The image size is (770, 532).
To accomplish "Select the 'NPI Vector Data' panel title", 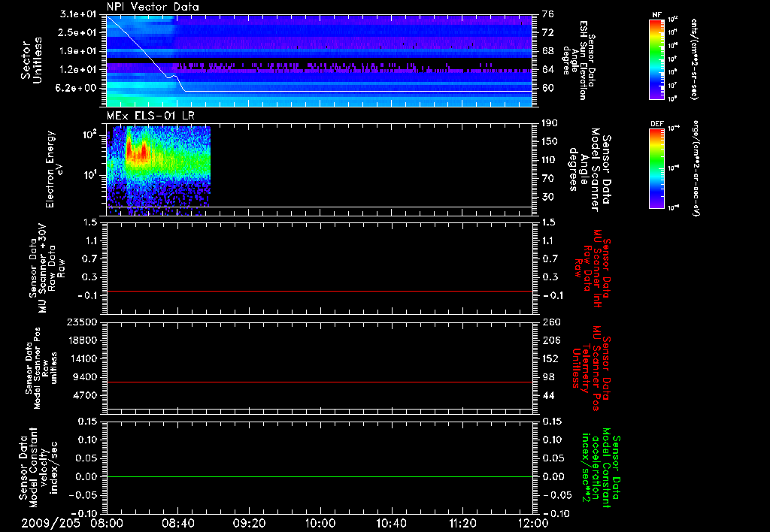I will [153, 7].
